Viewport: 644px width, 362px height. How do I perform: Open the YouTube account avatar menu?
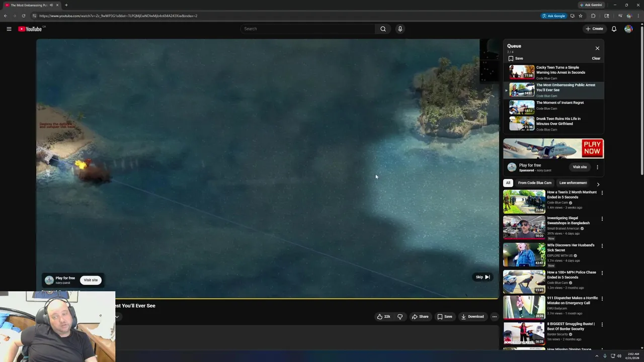[628, 29]
